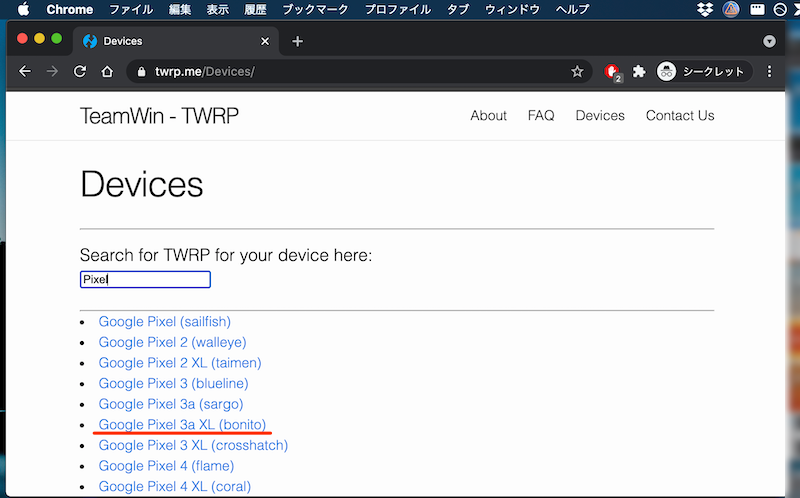Open Google Pixel 3a (sargo) link
This screenshot has width=800, height=498.
pos(171,404)
